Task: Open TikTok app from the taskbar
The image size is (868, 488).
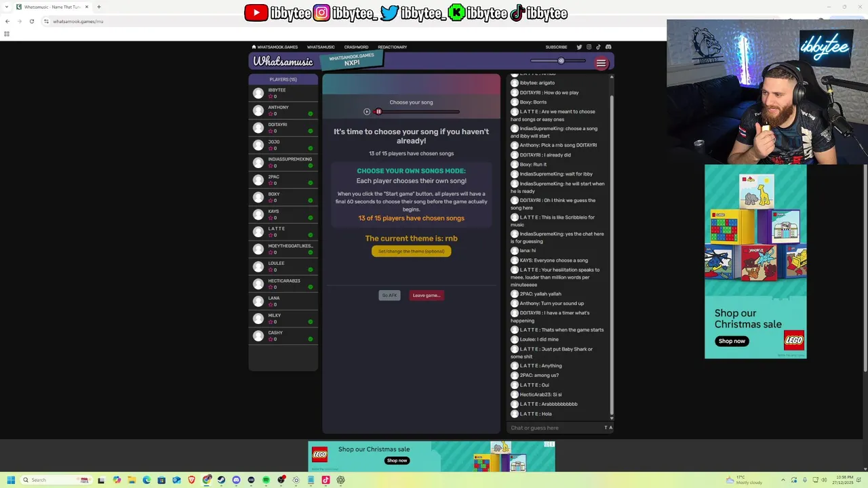Action: pyautogui.click(x=325, y=480)
